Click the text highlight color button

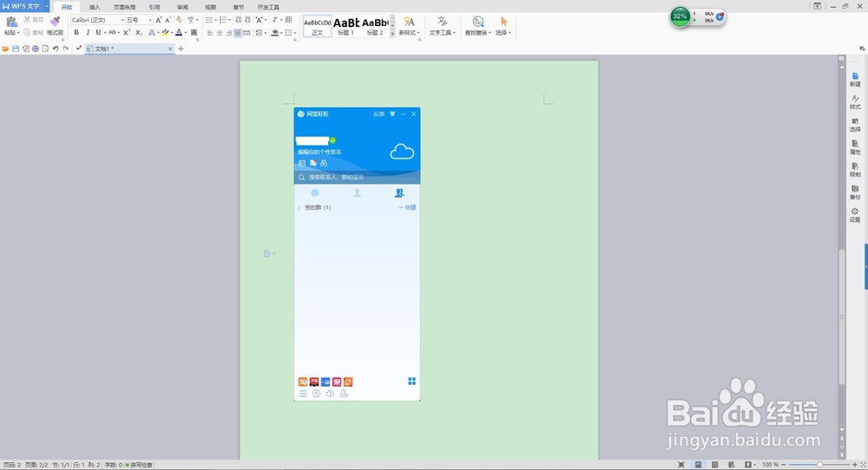coord(165,33)
